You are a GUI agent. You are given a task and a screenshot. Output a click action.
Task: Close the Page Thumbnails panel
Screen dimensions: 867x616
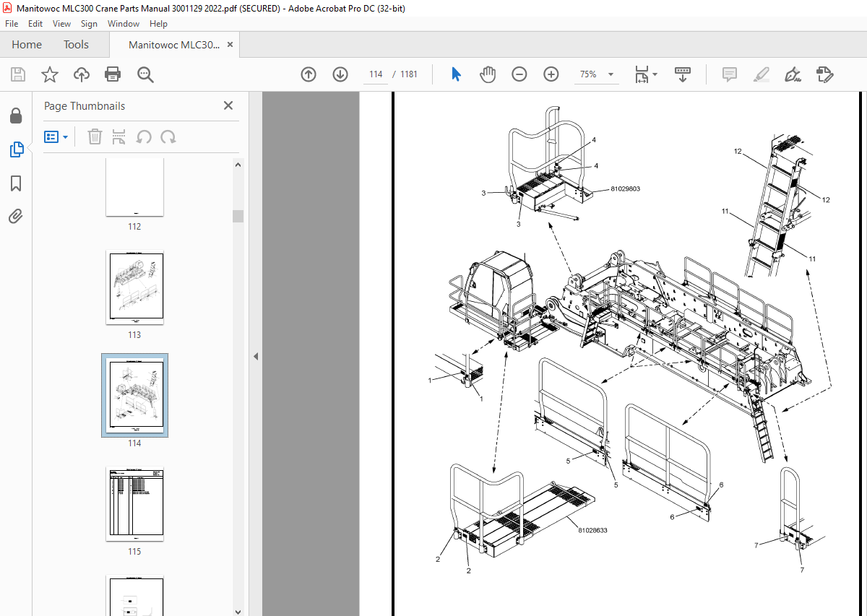coord(228,105)
